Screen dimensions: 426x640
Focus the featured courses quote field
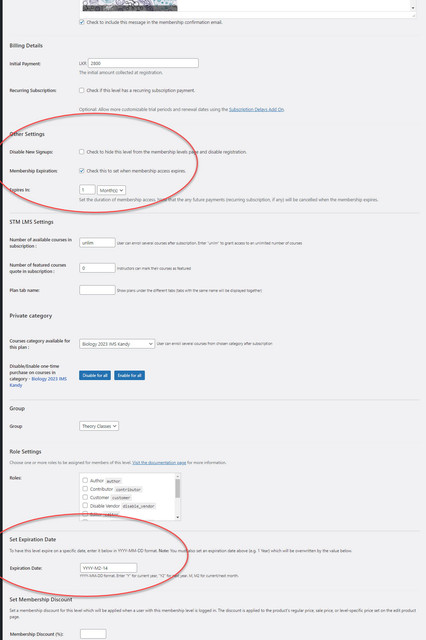[97, 268]
